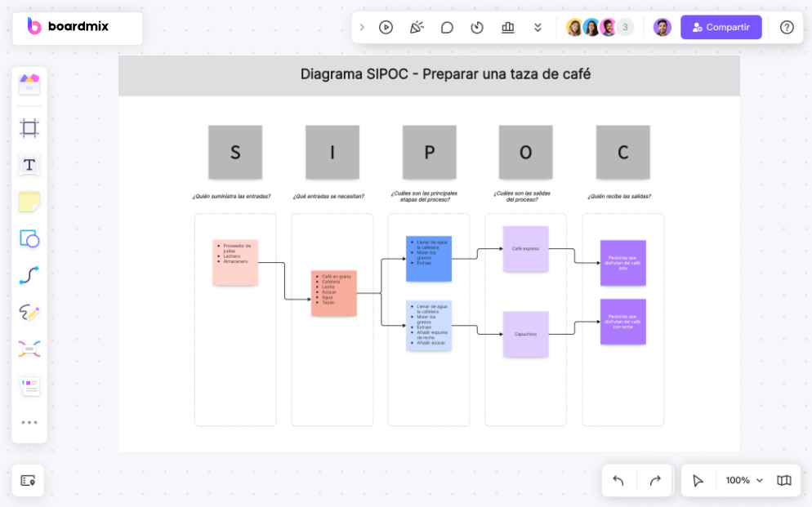Select the 'café con leche' customers note

pos(623,322)
